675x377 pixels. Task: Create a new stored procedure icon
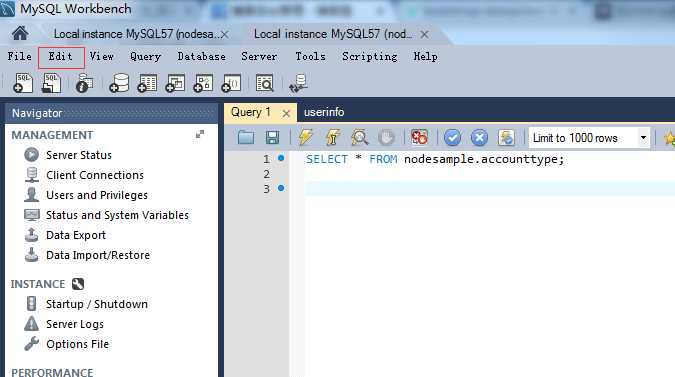[x=203, y=83]
